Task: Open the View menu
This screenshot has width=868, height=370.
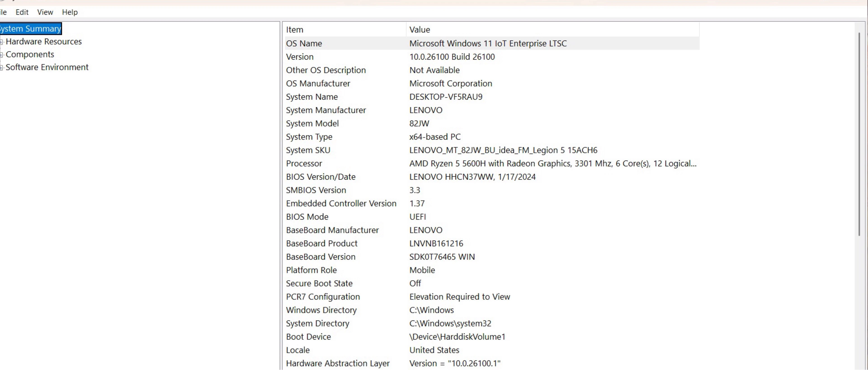Action: (x=45, y=12)
